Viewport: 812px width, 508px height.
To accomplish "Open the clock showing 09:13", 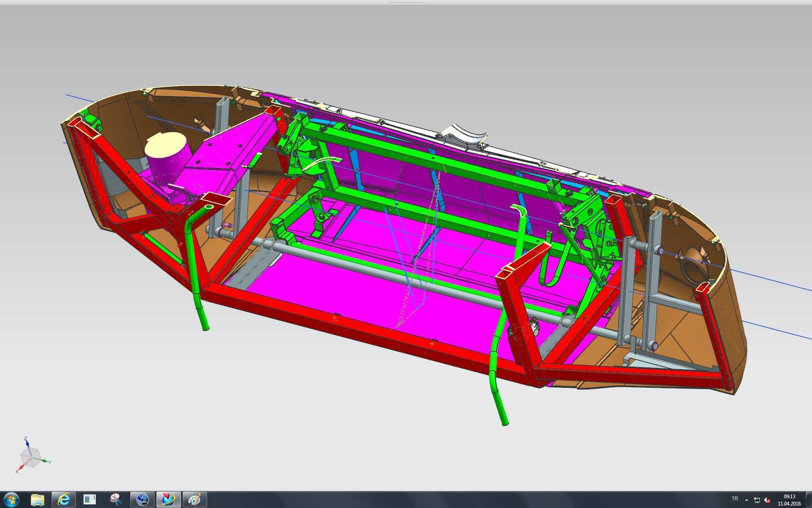I will [789, 500].
